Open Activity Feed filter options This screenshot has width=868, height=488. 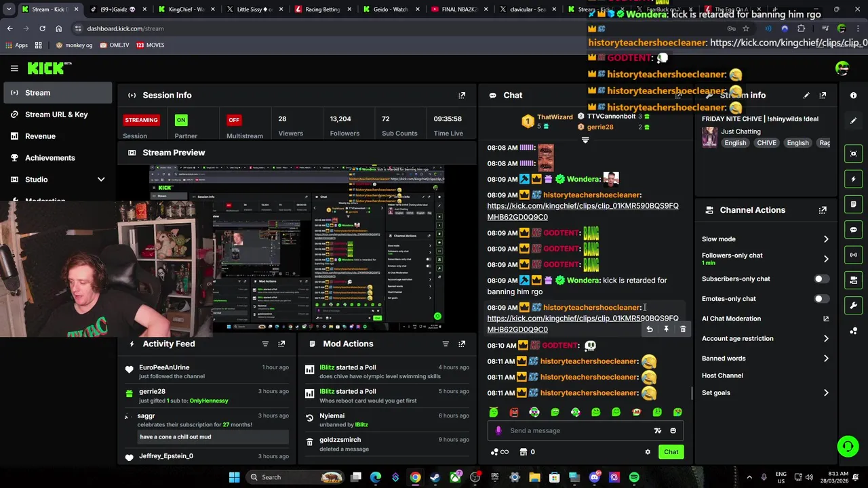265,344
